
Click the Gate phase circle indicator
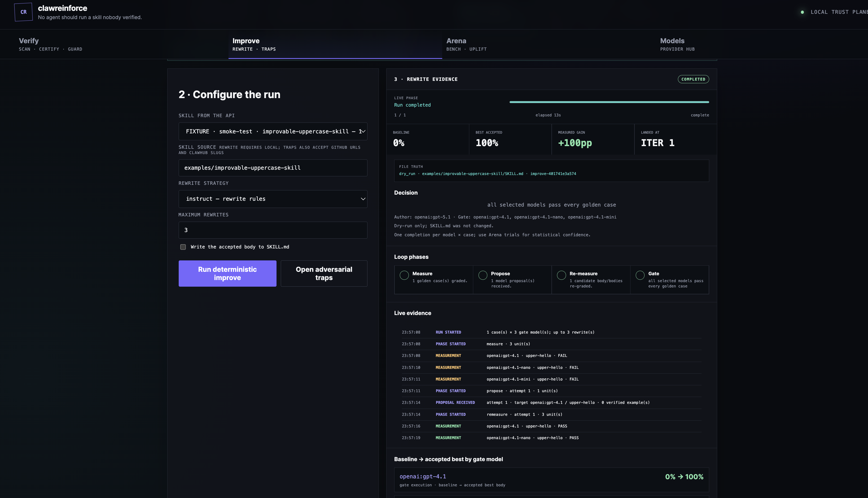640,275
